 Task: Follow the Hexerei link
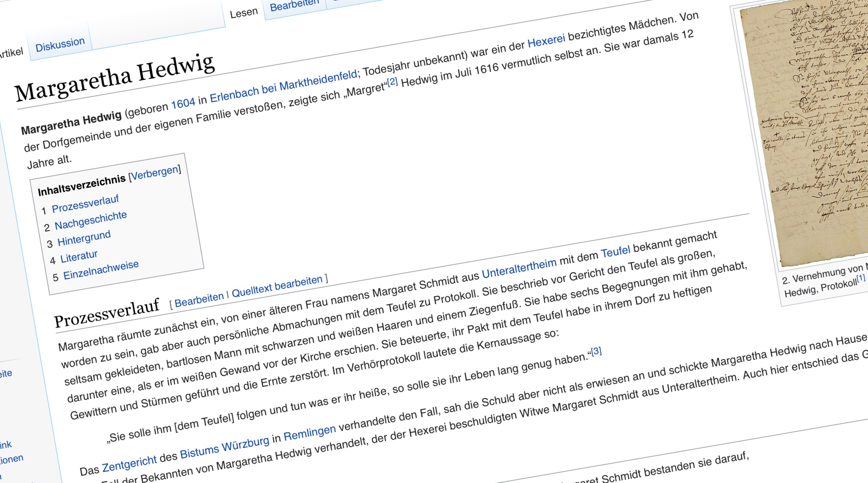tap(546, 40)
